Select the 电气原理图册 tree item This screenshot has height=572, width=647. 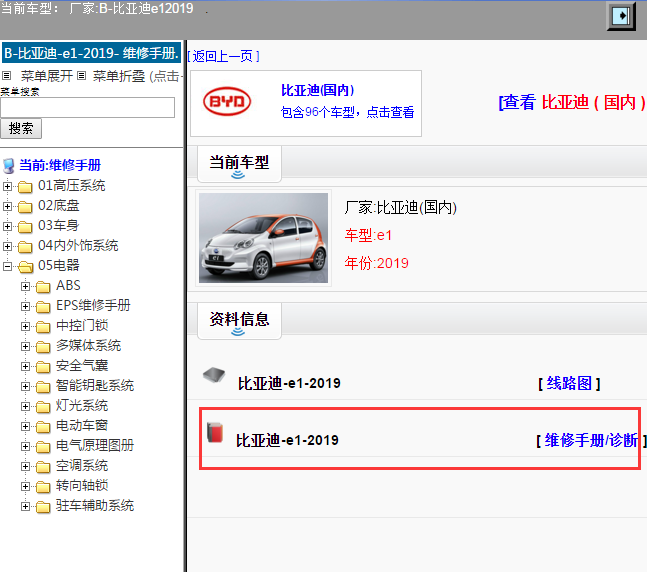(95, 445)
